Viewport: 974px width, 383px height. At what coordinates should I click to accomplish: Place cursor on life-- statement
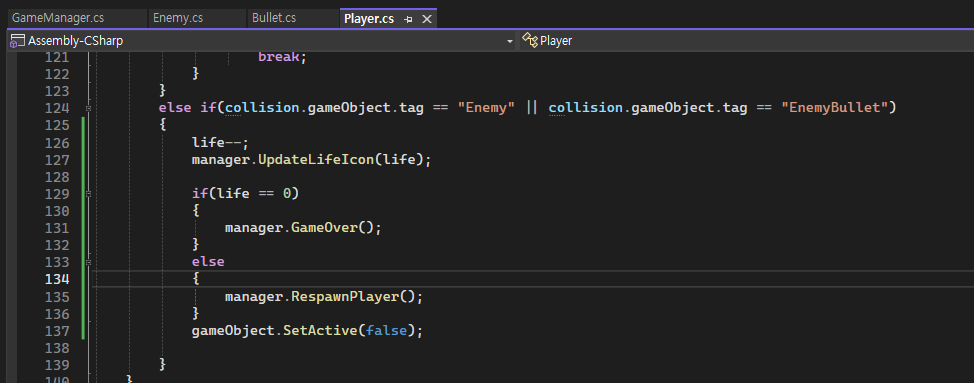coord(220,143)
